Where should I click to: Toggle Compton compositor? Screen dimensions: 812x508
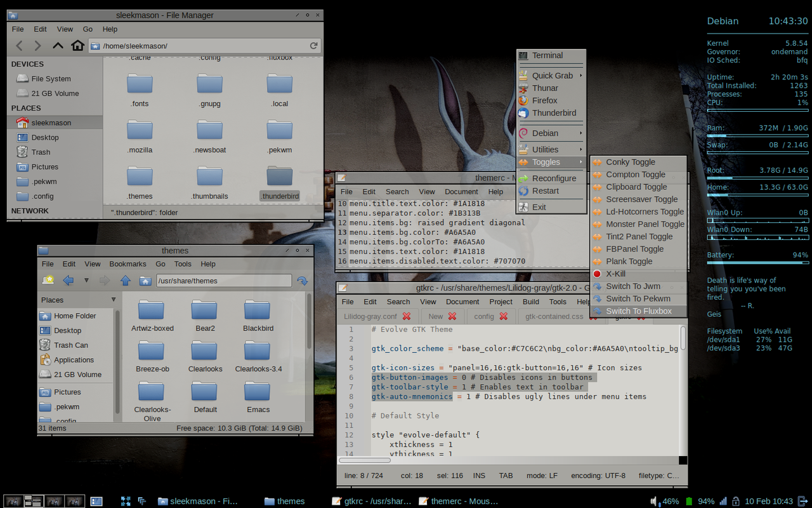click(x=638, y=174)
